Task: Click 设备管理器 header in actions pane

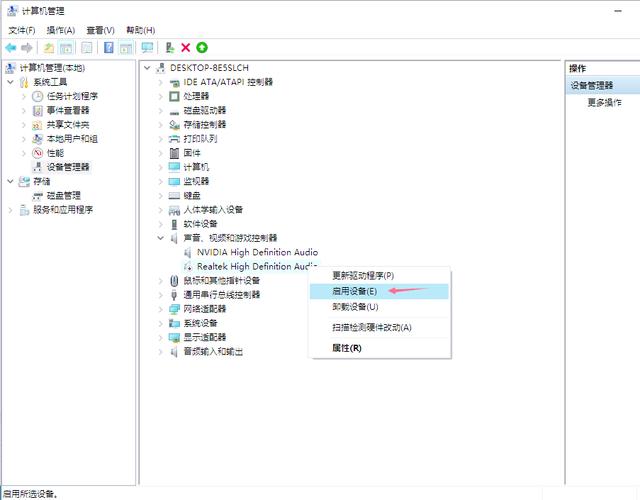Action: [x=592, y=85]
